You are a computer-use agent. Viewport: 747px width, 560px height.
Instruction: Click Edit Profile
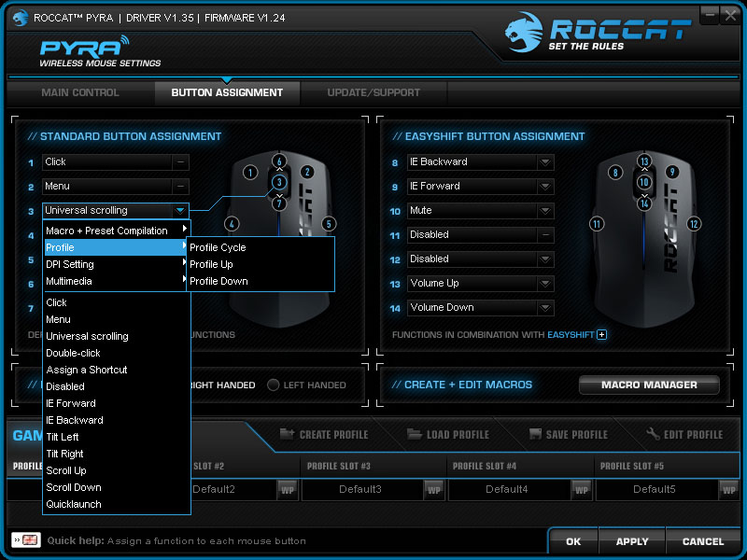tap(684, 434)
